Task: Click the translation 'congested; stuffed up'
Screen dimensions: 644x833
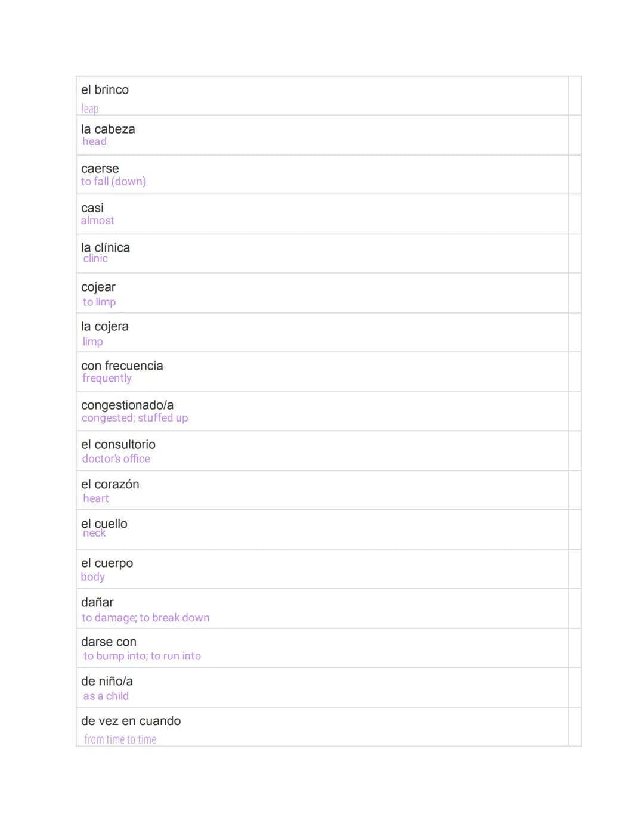Action: click(x=135, y=418)
